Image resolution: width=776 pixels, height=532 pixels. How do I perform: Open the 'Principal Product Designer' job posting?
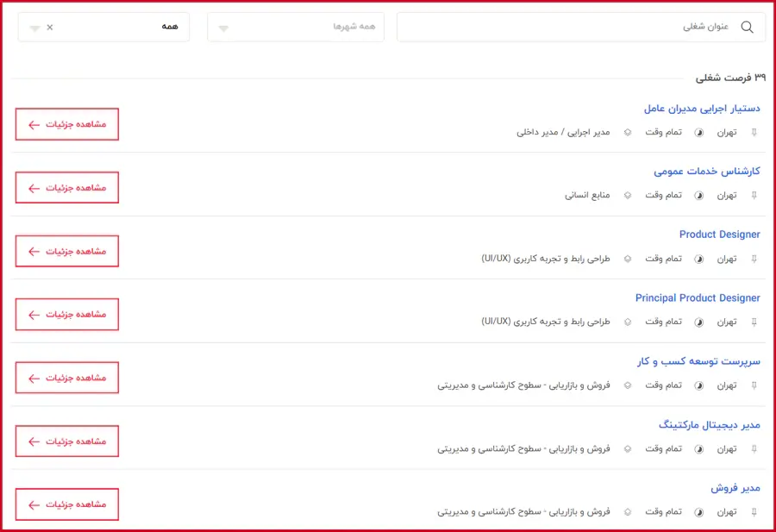pyautogui.click(x=698, y=298)
